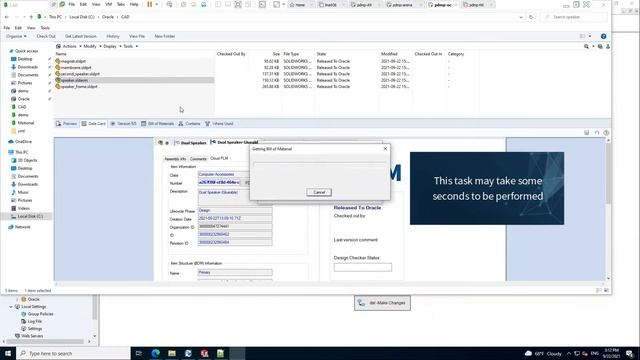Create a New Folder
Viewport: 640px width, 360px height.
pos(164,36)
